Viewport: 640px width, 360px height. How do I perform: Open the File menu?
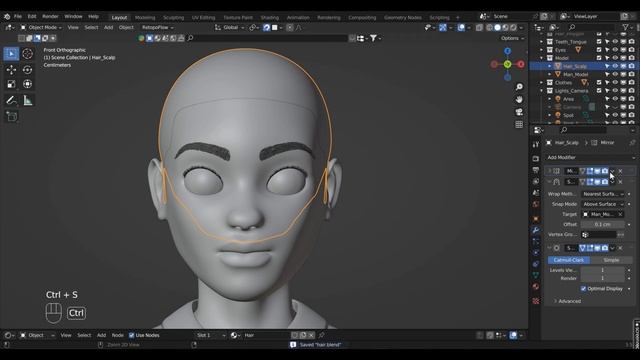click(18, 17)
